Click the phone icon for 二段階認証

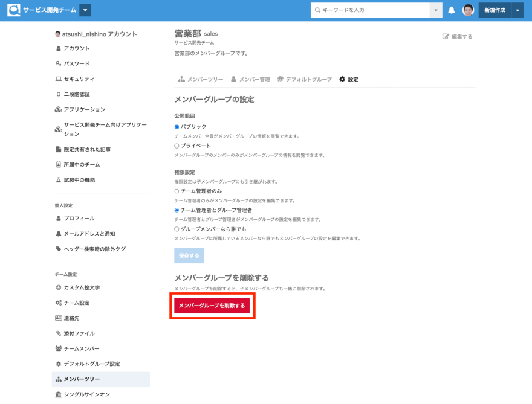[x=59, y=94]
